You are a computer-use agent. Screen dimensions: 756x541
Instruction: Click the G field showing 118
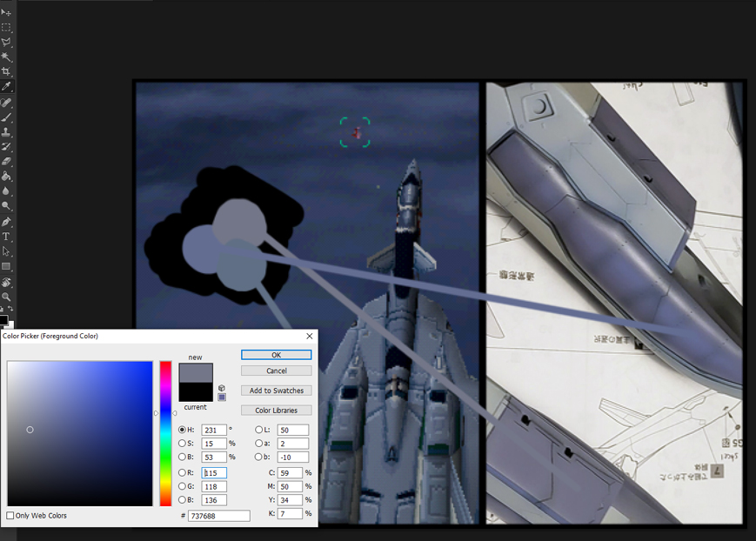tap(214, 486)
